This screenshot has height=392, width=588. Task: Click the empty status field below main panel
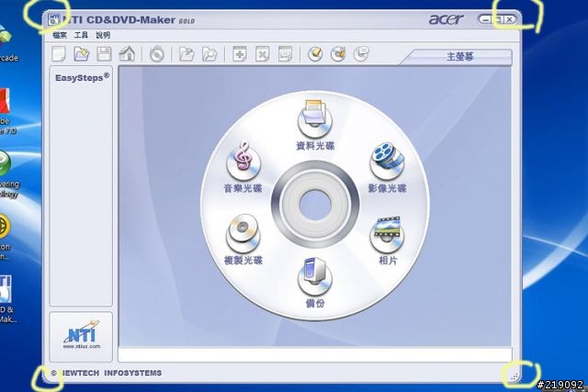[315, 354]
